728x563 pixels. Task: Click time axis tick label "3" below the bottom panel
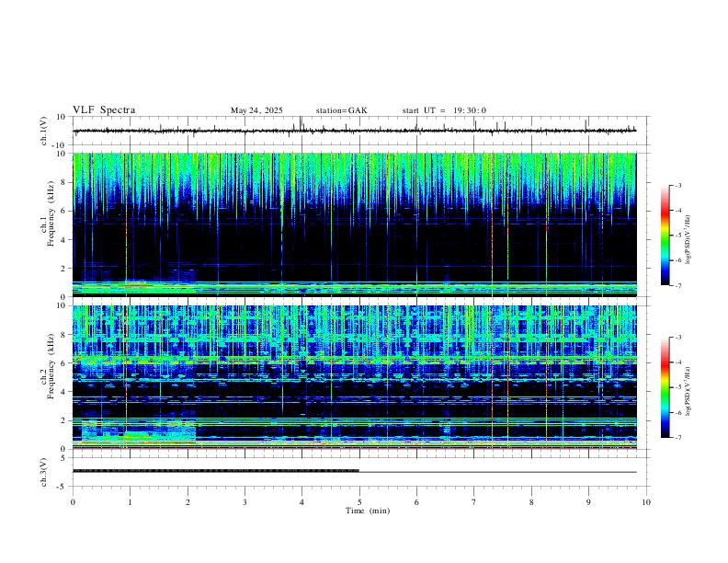click(x=245, y=502)
